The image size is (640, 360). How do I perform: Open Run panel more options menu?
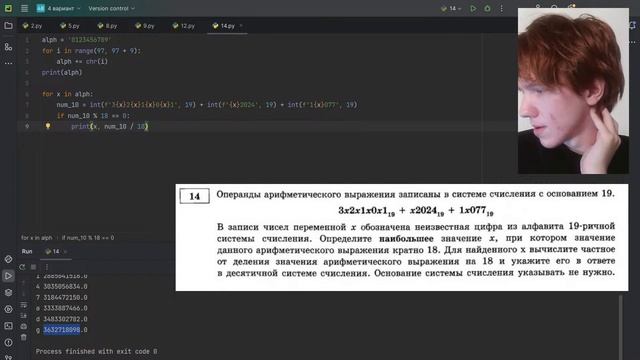coord(47,267)
